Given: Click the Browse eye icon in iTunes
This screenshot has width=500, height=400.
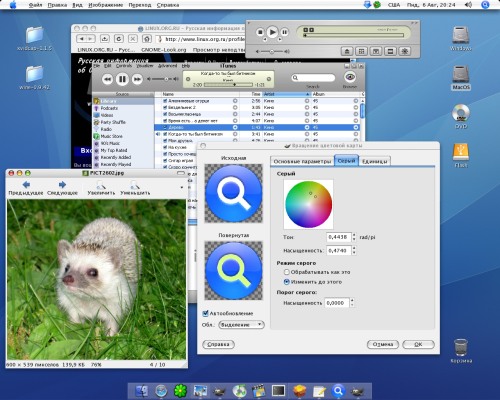Looking at the screenshot, I should pyautogui.click(x=350, y=77).
